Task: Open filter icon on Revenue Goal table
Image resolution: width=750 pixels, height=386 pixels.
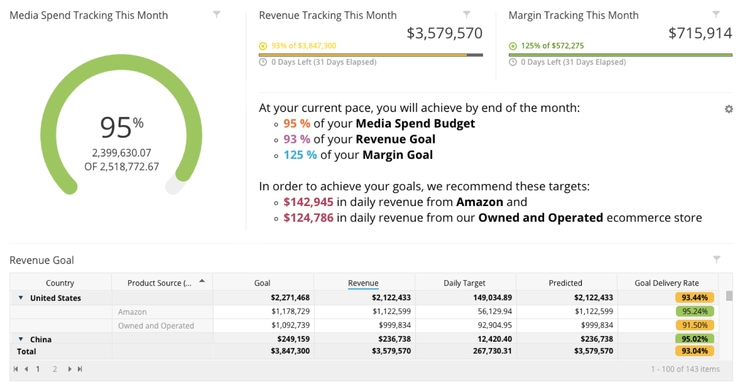Action: click(717, 259)
